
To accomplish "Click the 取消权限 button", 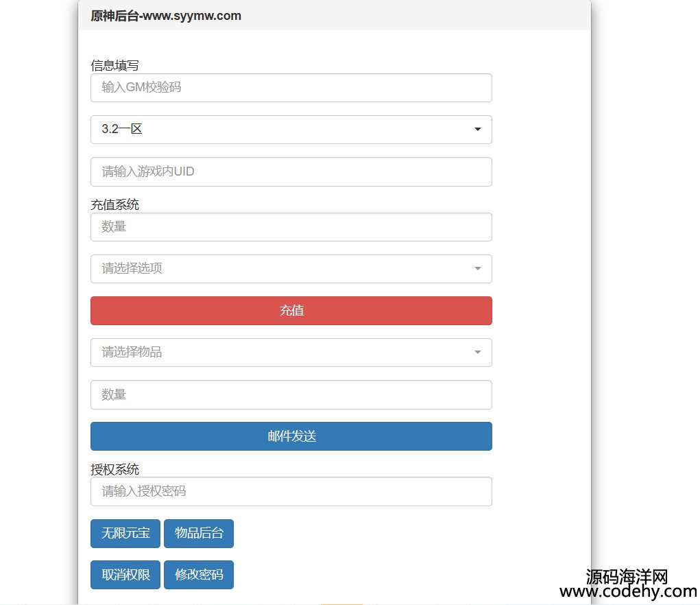I will [x=125, y=575].
